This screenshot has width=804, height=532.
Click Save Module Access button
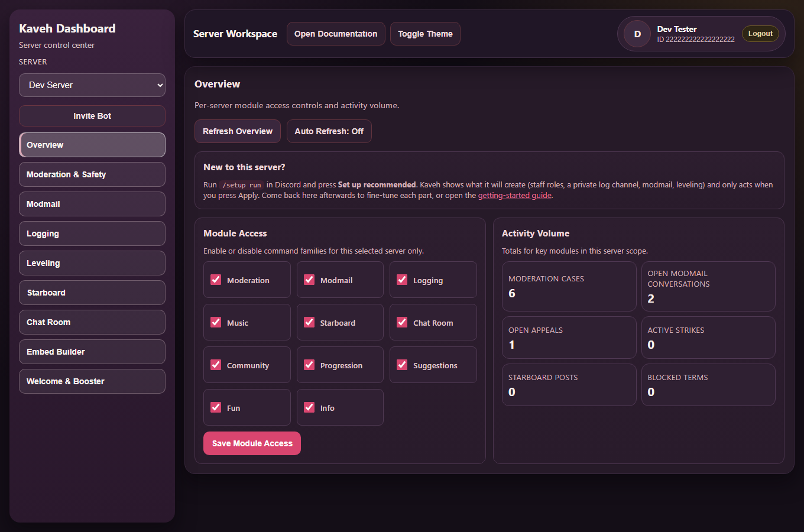point(252,443)
